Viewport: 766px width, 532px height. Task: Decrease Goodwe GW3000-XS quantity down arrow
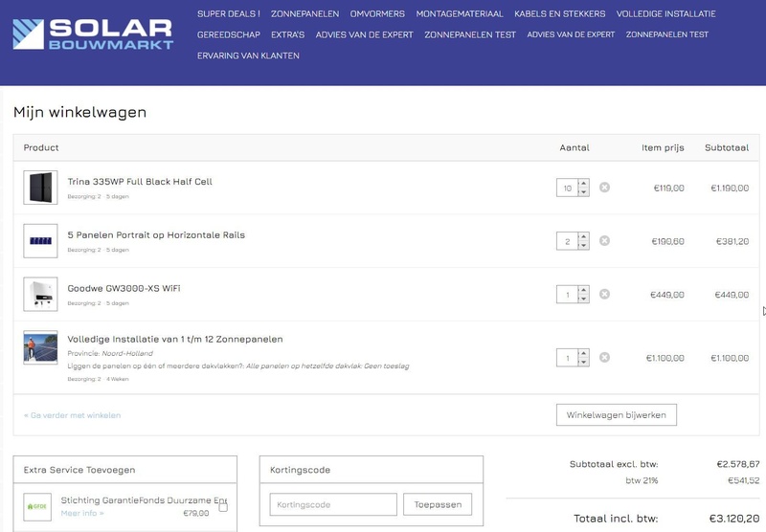tap(583, 299)
